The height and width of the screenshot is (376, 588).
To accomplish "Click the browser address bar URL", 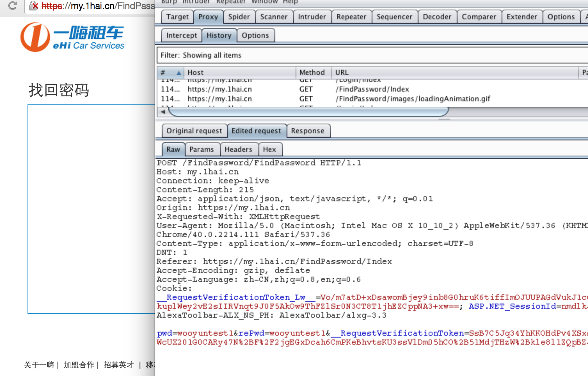I will (x=98, y=6).
